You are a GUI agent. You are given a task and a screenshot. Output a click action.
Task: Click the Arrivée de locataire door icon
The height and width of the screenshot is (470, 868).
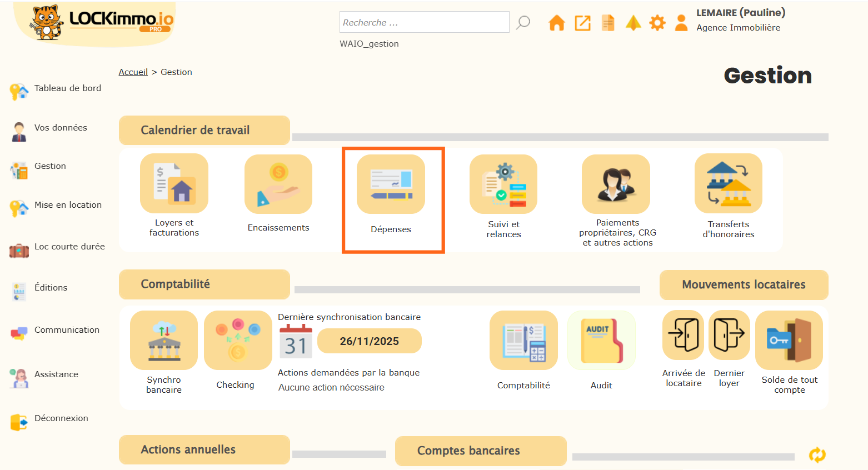tap(684, 335)
